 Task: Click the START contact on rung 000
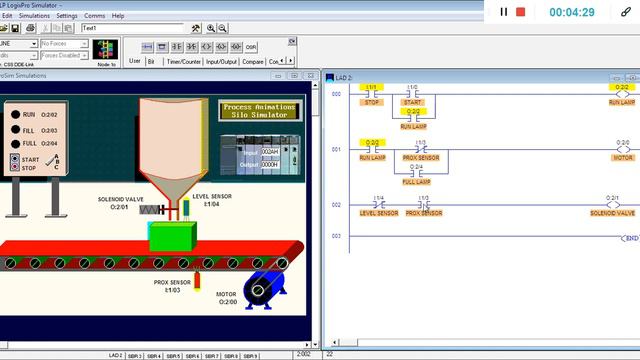pos(412,94)
